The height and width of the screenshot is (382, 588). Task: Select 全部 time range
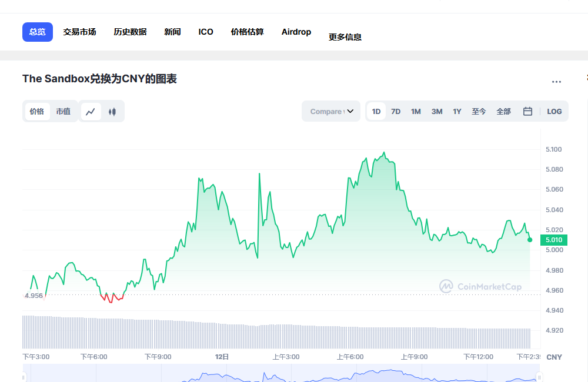pyautogui.click(x=504, y=111)
